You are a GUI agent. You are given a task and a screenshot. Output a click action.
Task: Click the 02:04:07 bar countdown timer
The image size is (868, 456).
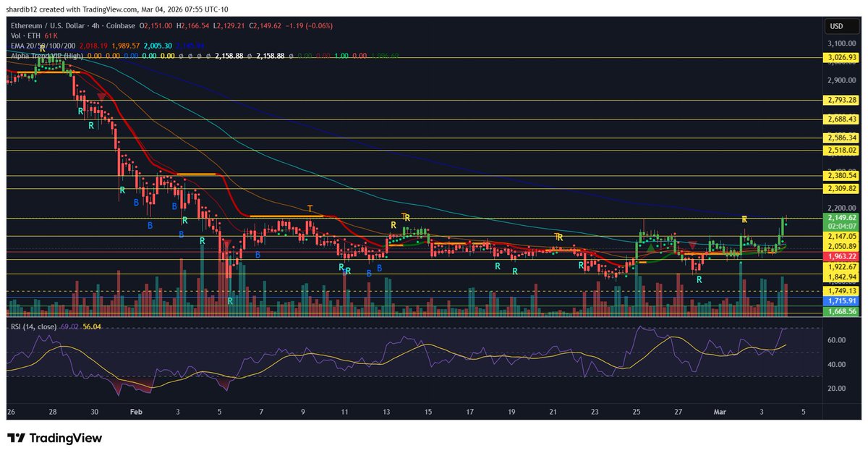pyautogui.click(x=842, y=226)
